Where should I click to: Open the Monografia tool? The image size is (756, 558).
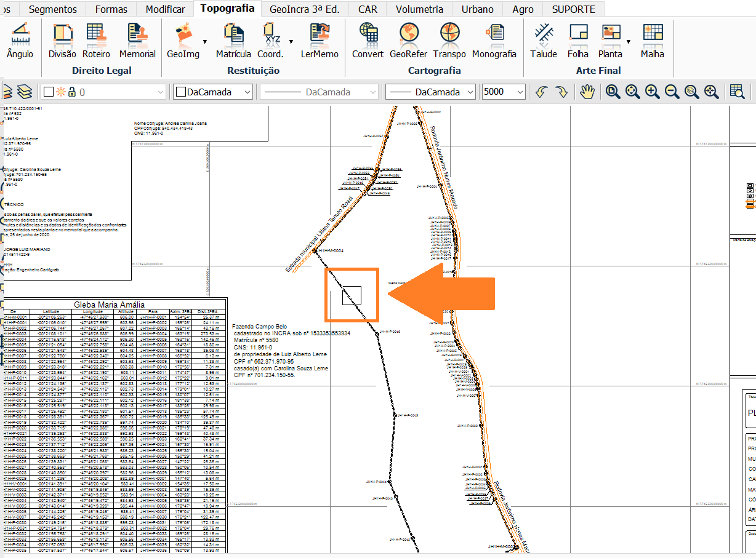coord(494,41)
